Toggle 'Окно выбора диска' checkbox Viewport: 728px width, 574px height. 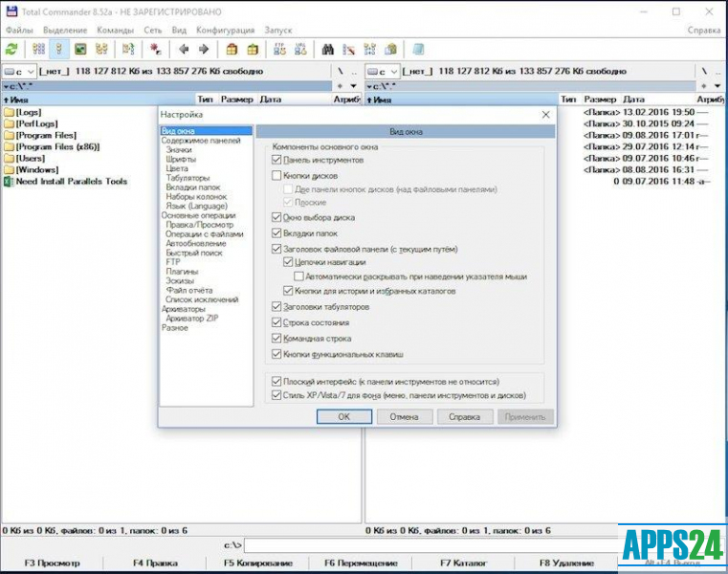pyautogui.click(x=276, y=217)
